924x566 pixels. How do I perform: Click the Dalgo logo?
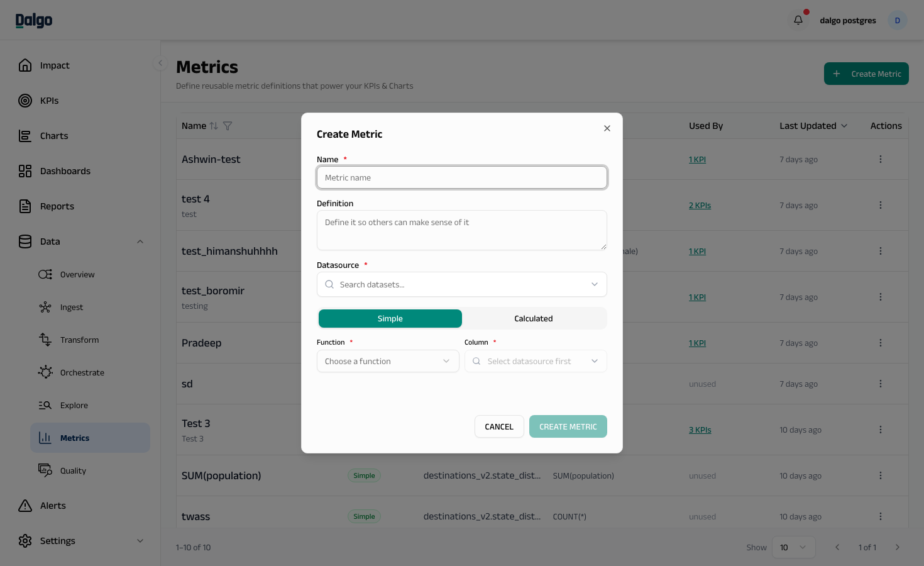pyautogui.click(x=34, y=21)
